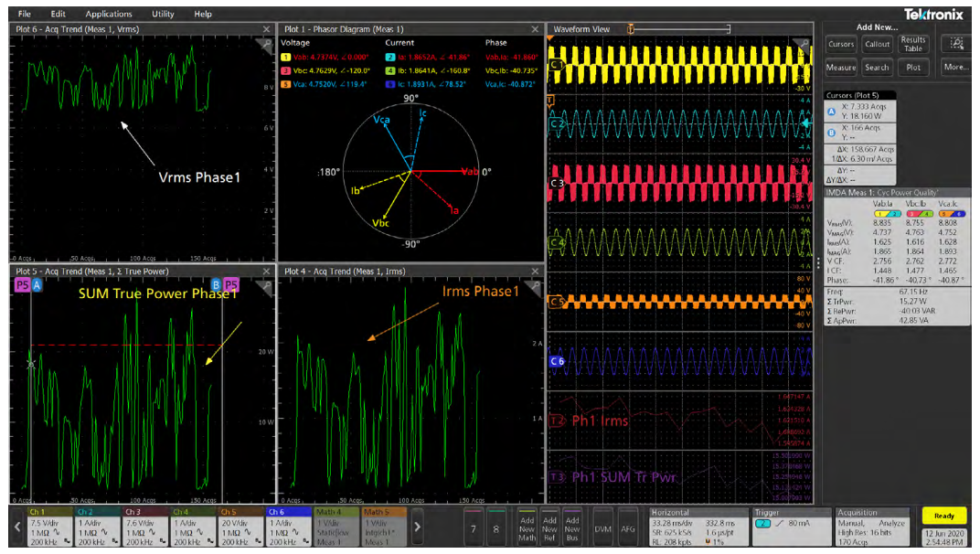The height and width of the screenshot is (554, 980).
Task: Click cursor A marker in Plot 5
Action: (37, 285)
